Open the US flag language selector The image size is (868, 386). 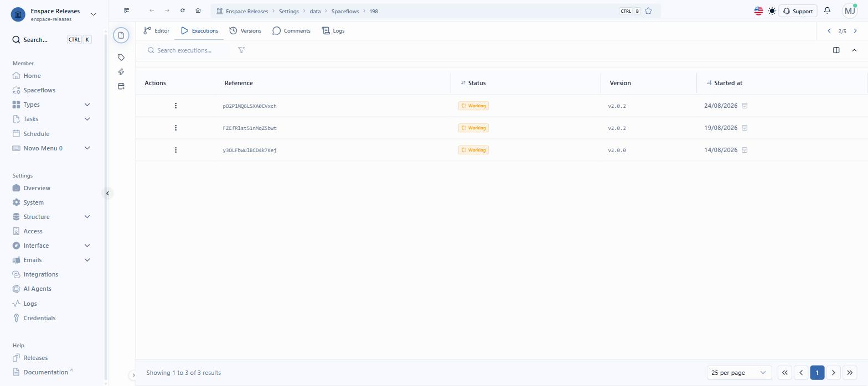[x=758, y=11]
